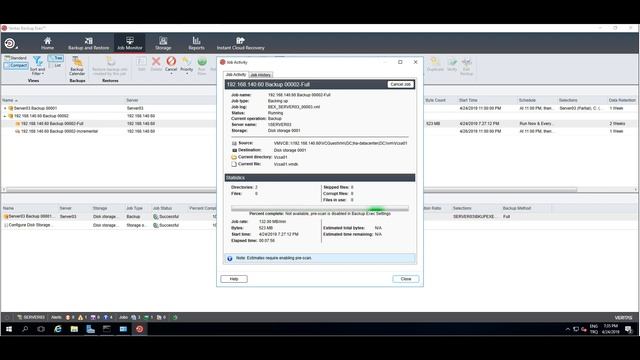Image resolution: width=640 pixels, height=360 pixels.
Task: Select 192.168.140.60 Backup 00002-Full row
Action: 52,123
